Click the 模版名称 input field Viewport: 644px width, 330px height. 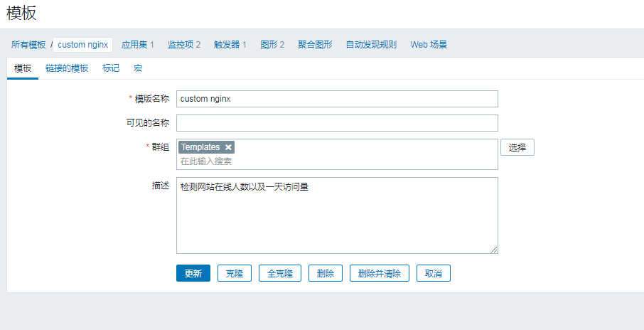click(337, 99)
